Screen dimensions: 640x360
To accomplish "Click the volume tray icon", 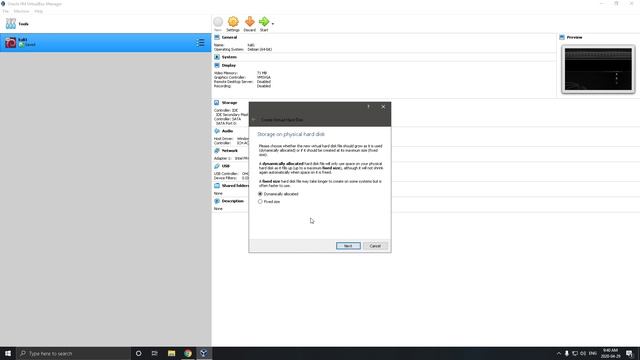I will [583, 353].
